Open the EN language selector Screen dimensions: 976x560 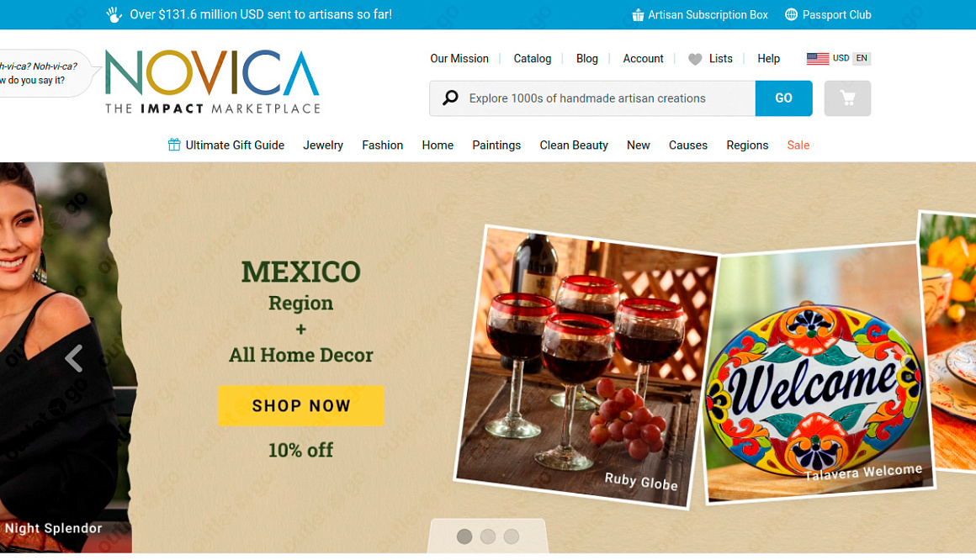pyautogui.click(x=862, y=58)
